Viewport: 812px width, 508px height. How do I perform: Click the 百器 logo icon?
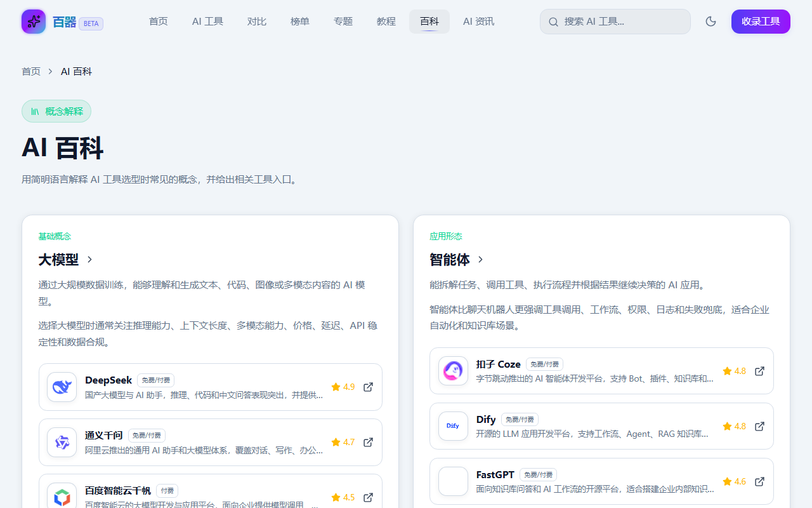click(x=34, y=22)
